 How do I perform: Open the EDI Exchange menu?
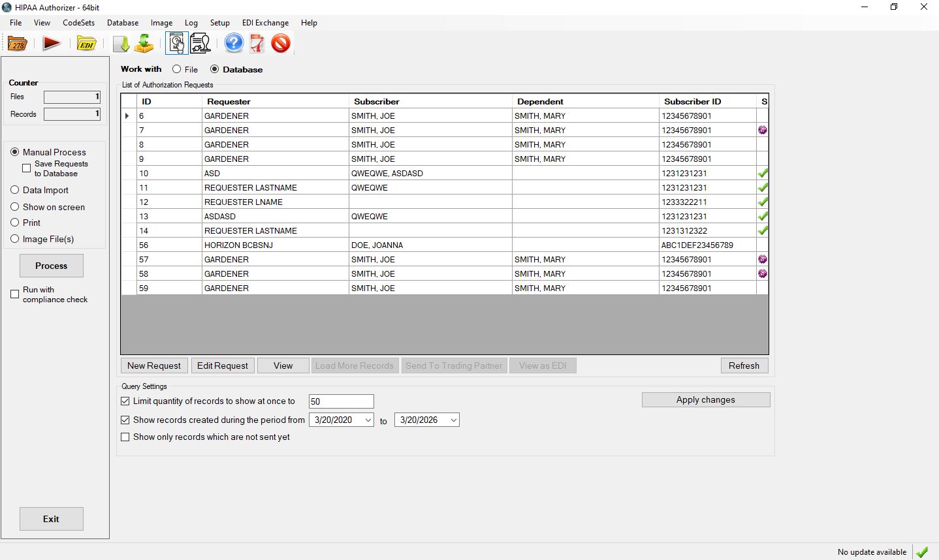click(x=265, y=22)
